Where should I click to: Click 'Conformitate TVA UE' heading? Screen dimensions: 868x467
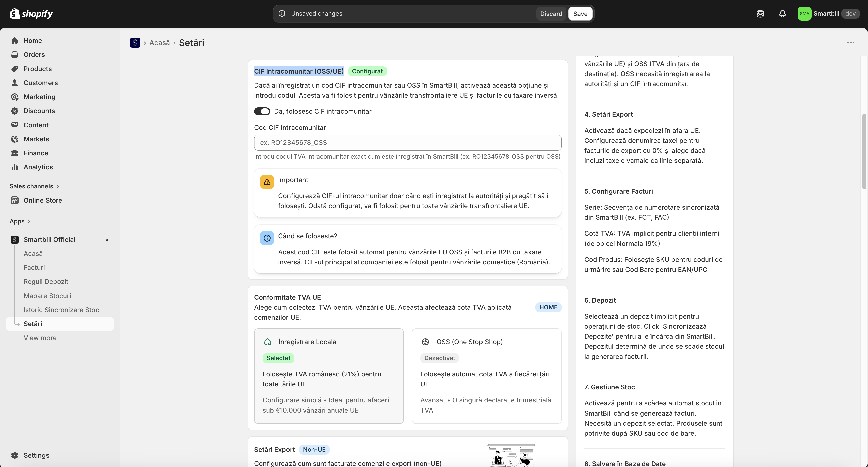[287, 297]
